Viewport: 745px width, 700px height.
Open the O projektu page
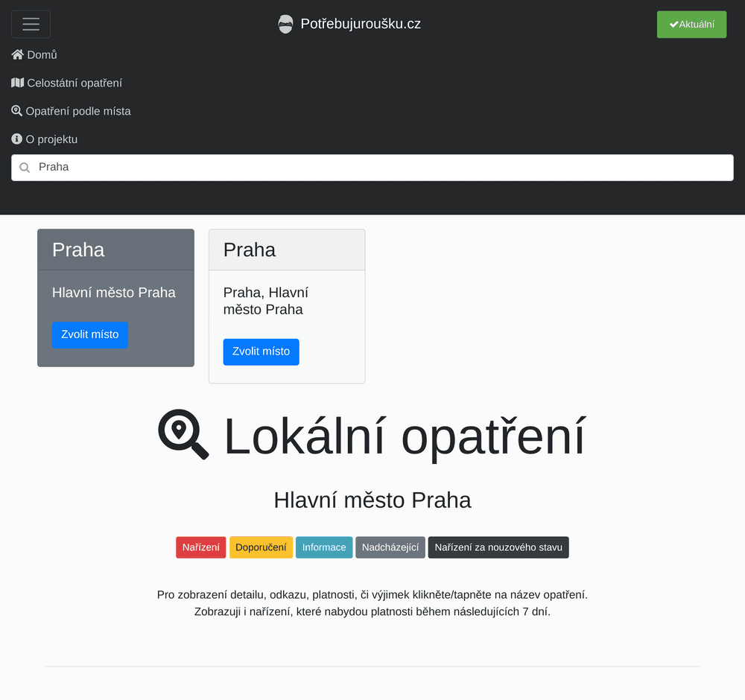click(51, 140)
